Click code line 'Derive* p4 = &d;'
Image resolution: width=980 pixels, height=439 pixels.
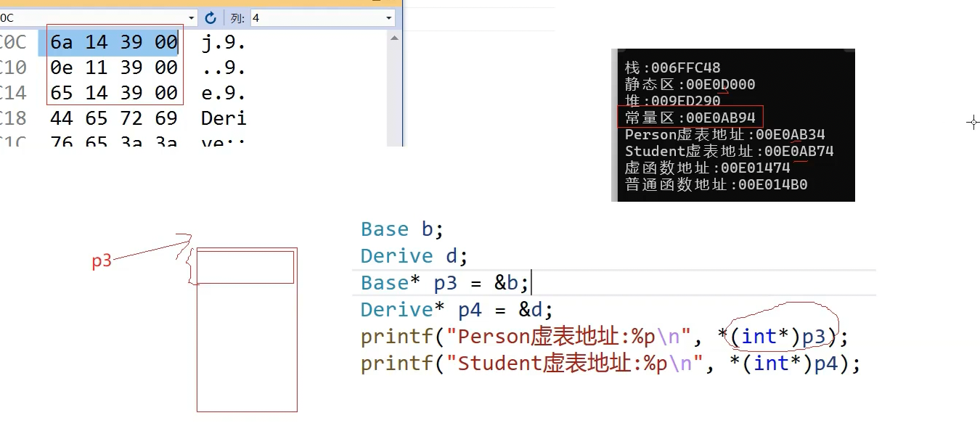(457, 310)
